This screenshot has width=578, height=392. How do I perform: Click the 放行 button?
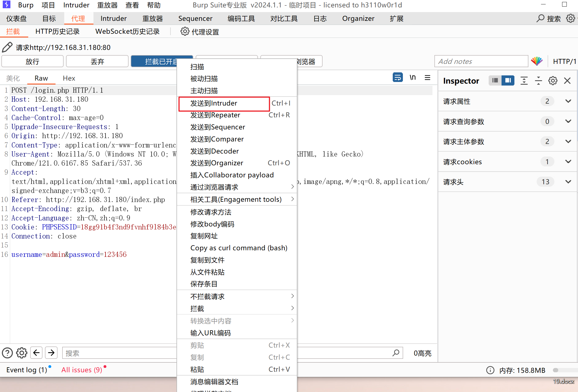pos(32,61)
